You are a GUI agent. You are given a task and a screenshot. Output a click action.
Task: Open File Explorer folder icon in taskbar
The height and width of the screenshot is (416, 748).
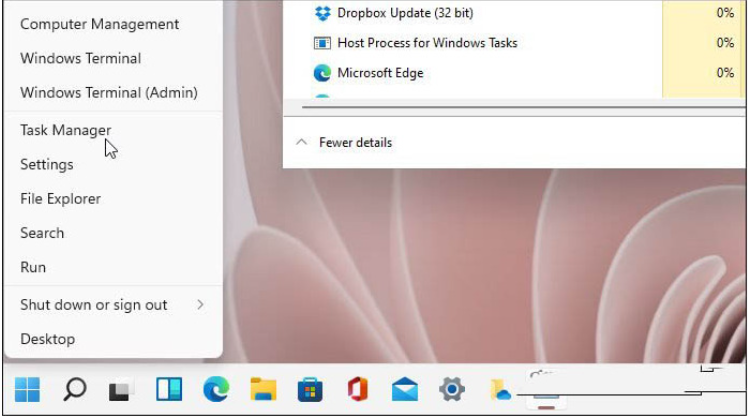262,389
